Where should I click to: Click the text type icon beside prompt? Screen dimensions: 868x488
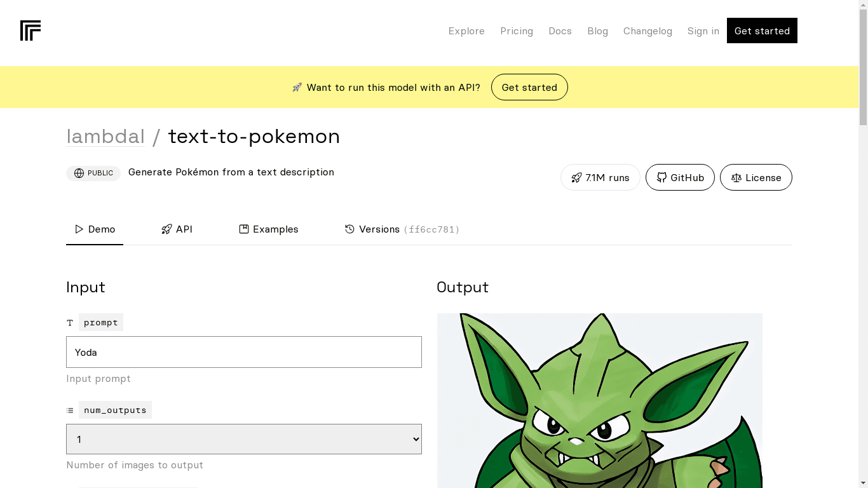(x=70, y=323)
